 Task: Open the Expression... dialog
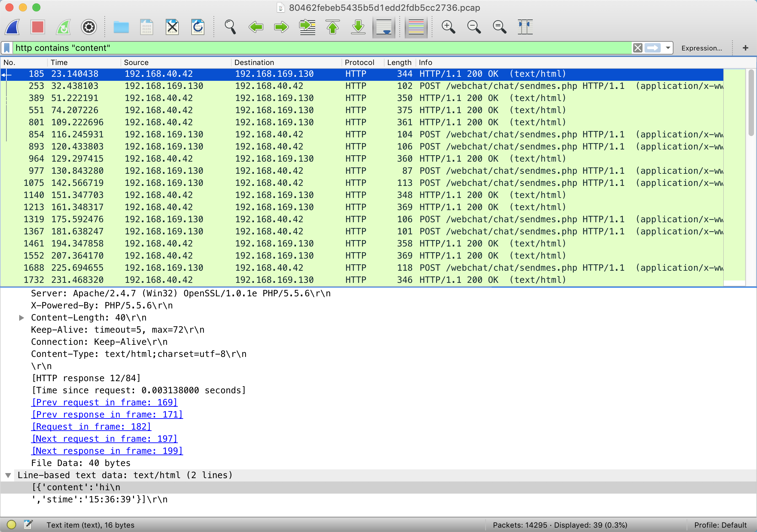(702, 48)
